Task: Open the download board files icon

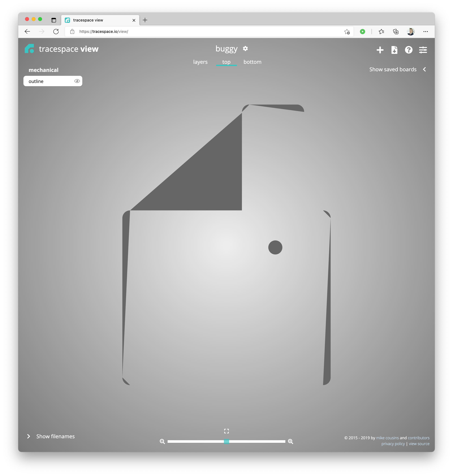Action: 394,50
